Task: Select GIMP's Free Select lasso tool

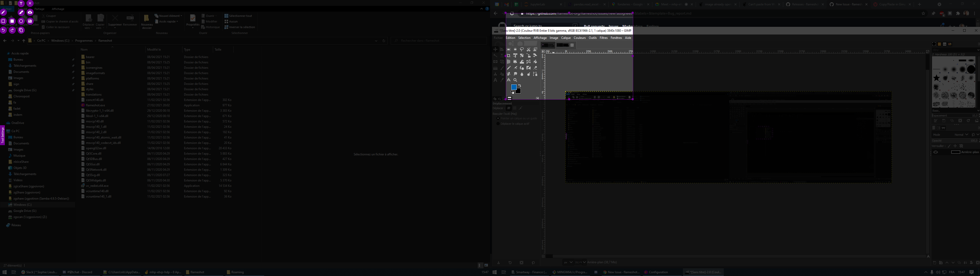Action: (522, 49)
